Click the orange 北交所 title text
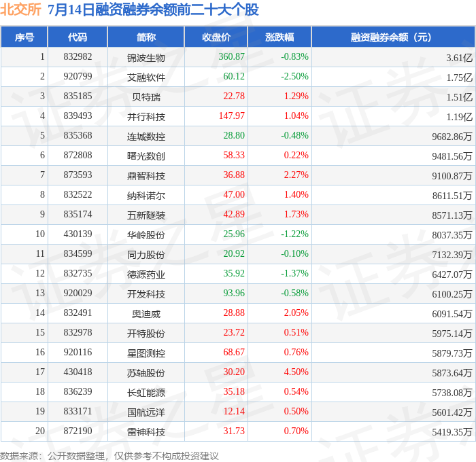This screenshot has width=476, height=462. tap(20, 9)
